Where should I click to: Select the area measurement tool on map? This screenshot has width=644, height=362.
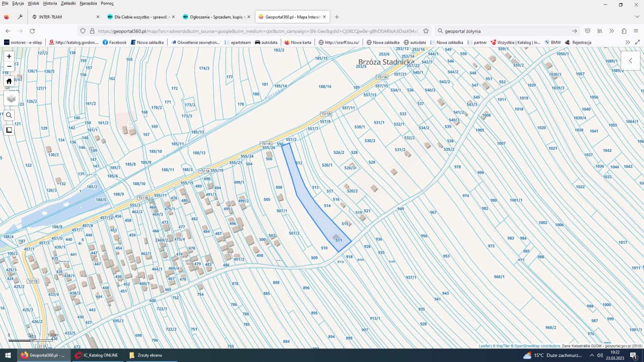click(x=9, y=130)
